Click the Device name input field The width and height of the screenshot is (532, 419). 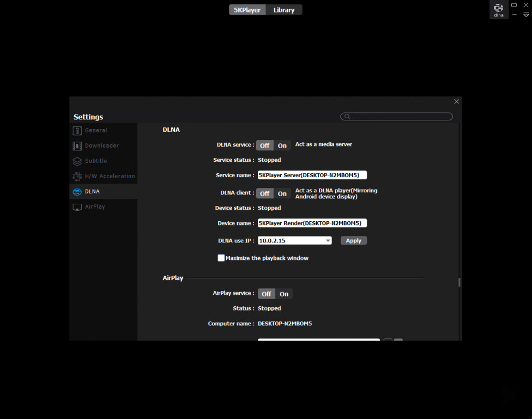[312, 223]
